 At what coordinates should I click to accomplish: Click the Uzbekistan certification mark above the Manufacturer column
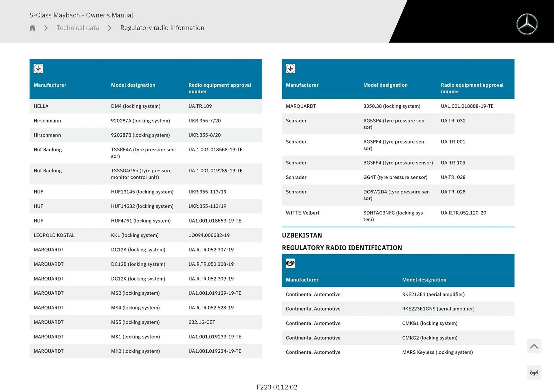290,263
